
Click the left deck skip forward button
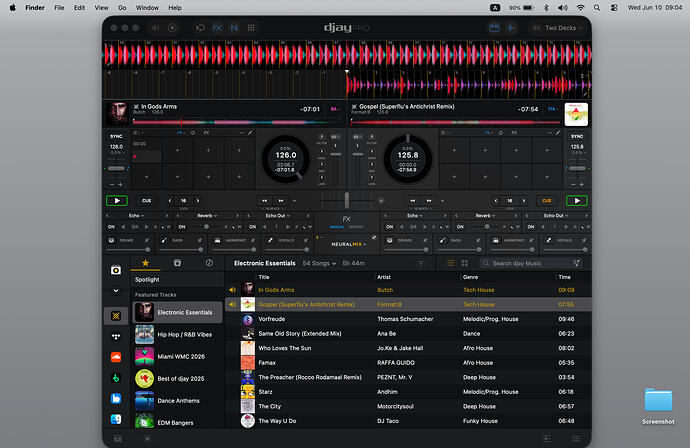[281, 201]
